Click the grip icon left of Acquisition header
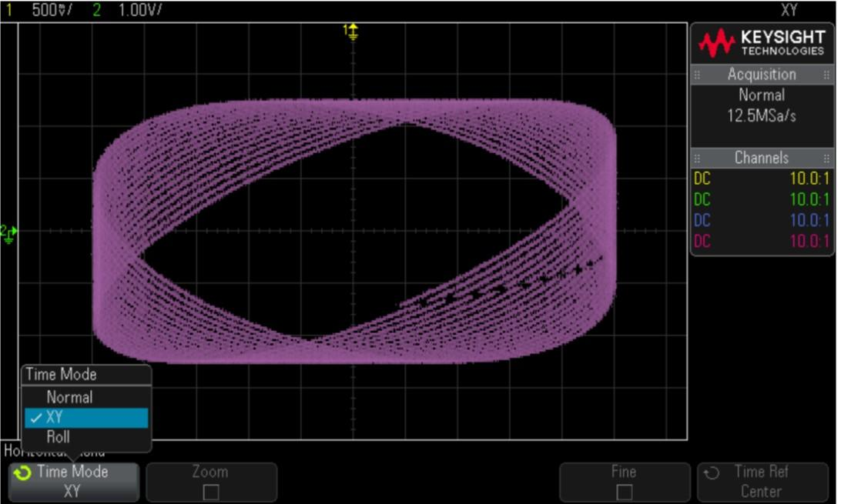The width and height of the screenshot is (841, 504). (698, 75)
